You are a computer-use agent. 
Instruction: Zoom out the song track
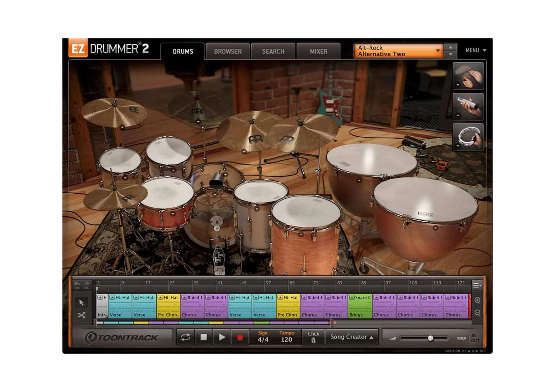[x=477, y=313]
